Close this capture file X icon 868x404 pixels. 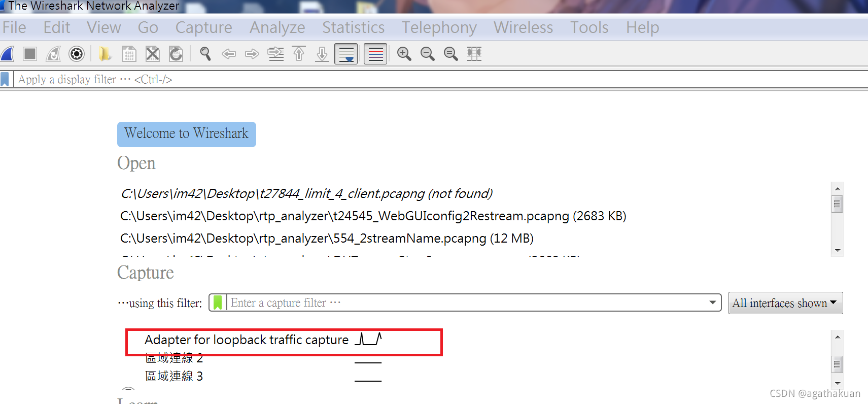[153, 53]
